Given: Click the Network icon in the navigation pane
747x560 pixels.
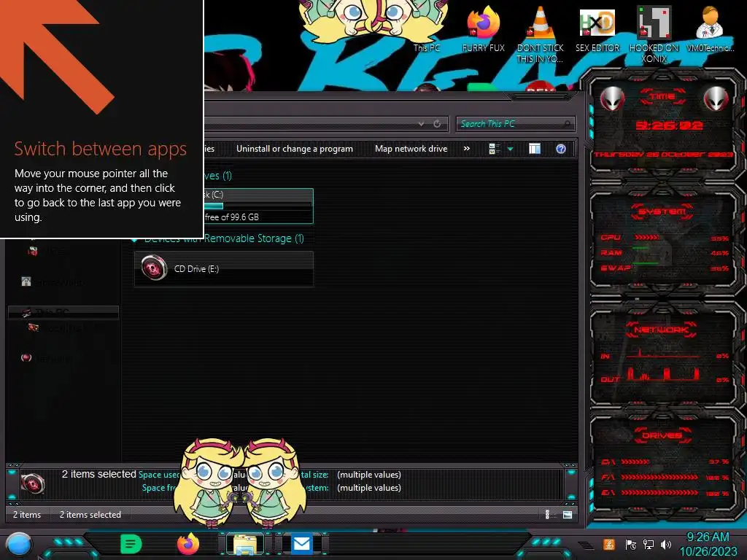Looking at the screenshot, I should point(27,357).
